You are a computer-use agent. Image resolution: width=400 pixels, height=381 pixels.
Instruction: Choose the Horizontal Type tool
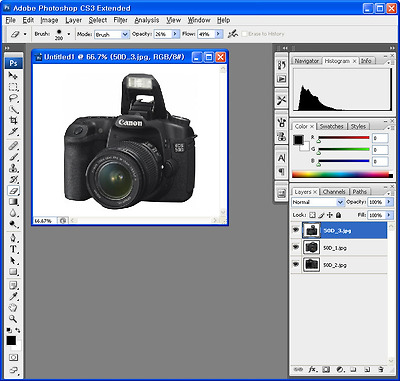(x=13, y=249)
